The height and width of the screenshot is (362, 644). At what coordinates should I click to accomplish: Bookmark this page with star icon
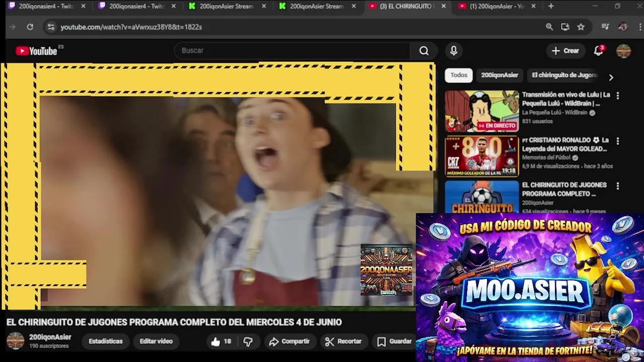pyautogui.click(x=581, y=27)
